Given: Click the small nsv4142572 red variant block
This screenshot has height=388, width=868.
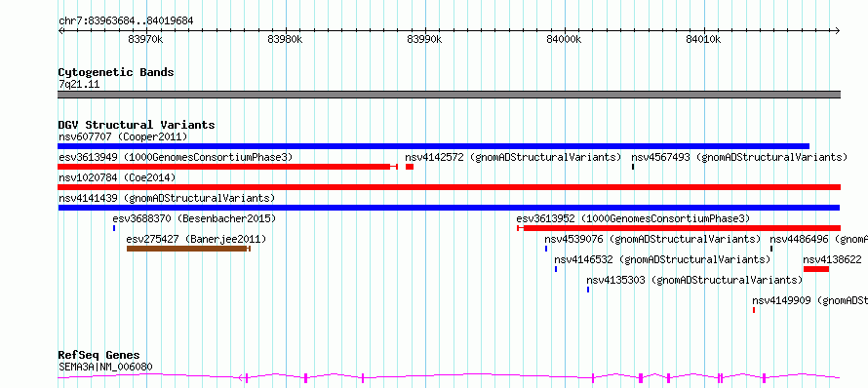Looking at the screenshot, I should [x=409, y=167].
